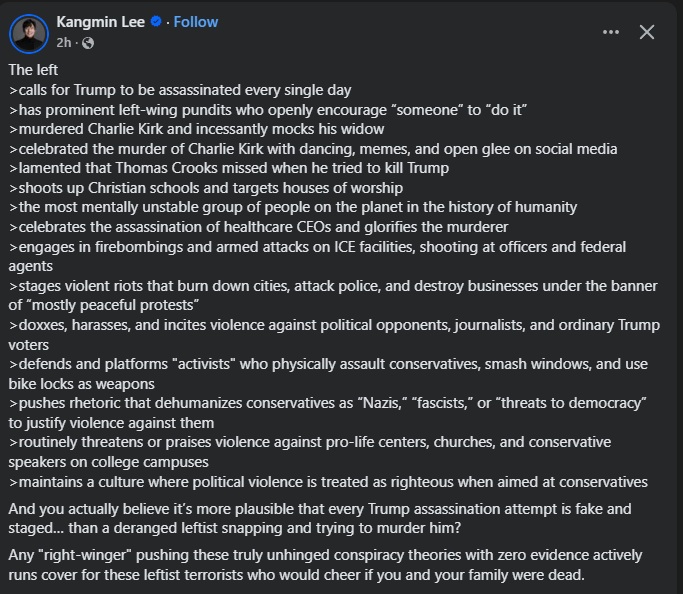Click the line about ICE facilities firebombings

coord(317,256)
